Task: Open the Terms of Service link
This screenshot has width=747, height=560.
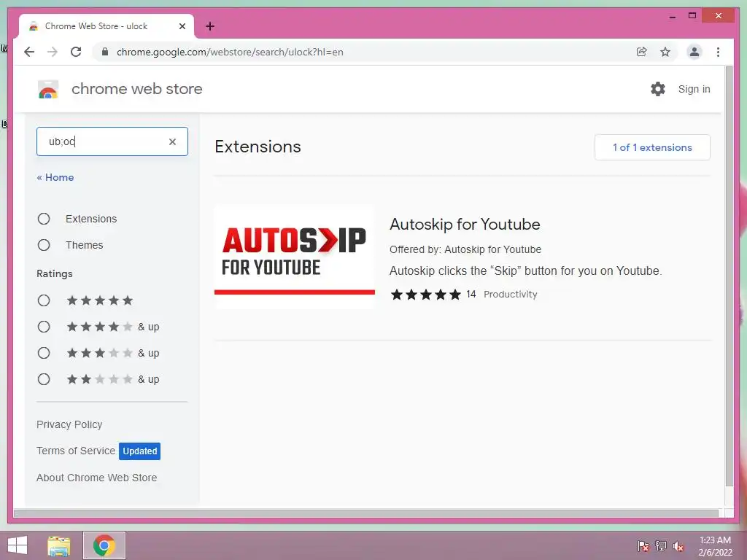Action: [x=76, y=451]
